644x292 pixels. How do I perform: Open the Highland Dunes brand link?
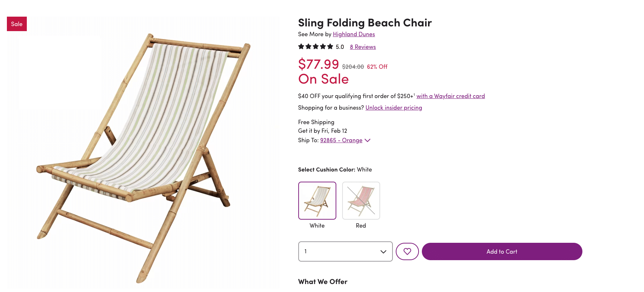[x=354, y=34]
